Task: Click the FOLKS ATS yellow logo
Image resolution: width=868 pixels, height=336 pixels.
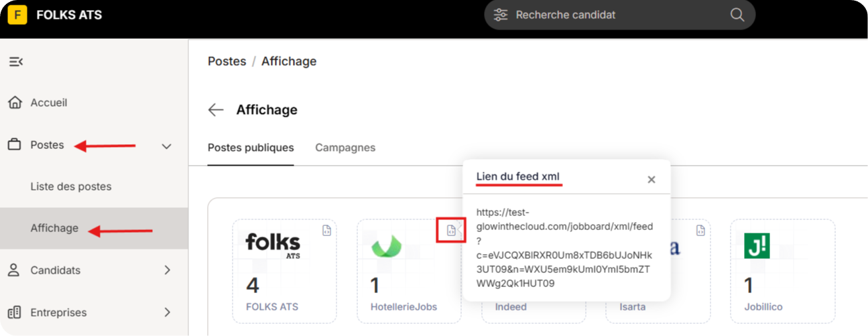Action: [17, 15]
